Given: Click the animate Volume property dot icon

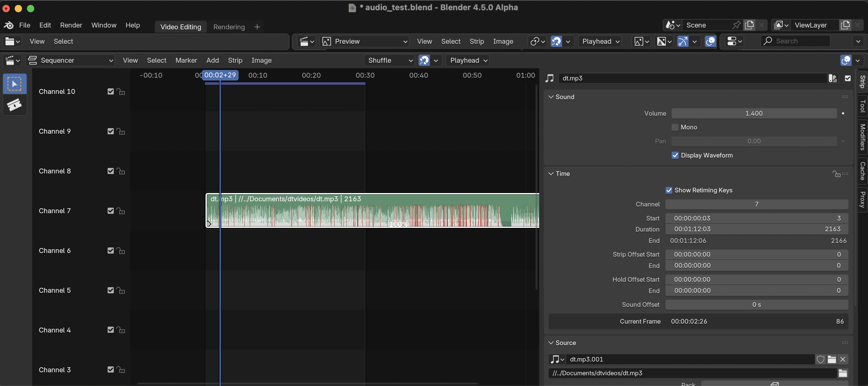Looking at the screenshot, I should [843, 113].
